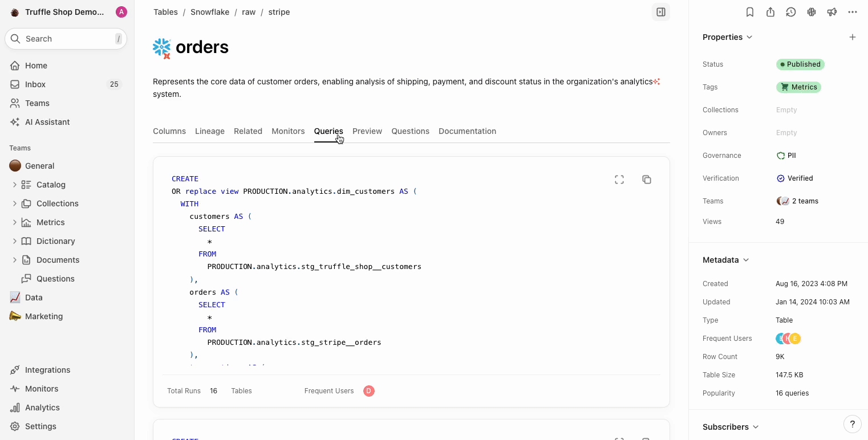Open the Documentation tab
This screenshot has width=868, height=440.
[x=467, y=131]
